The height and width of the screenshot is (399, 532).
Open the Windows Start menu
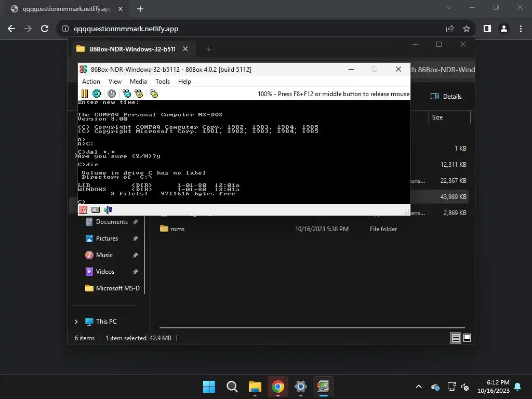click(209, 387)
